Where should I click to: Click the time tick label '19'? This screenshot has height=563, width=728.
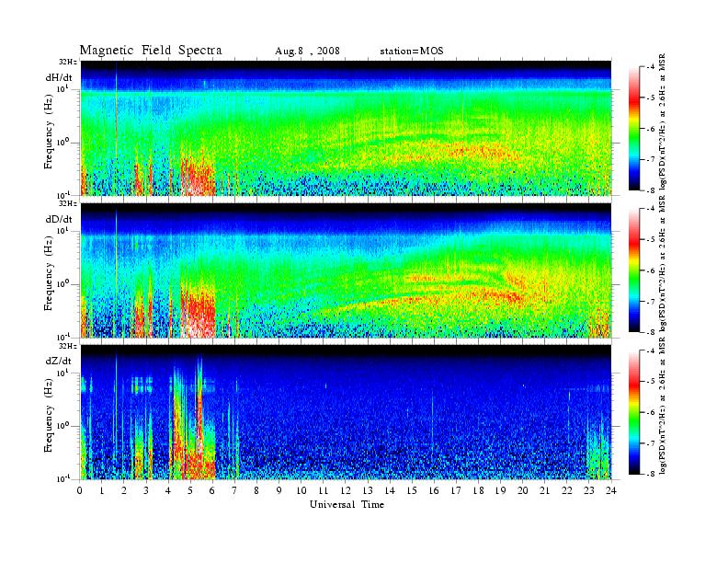coord(500,490)
